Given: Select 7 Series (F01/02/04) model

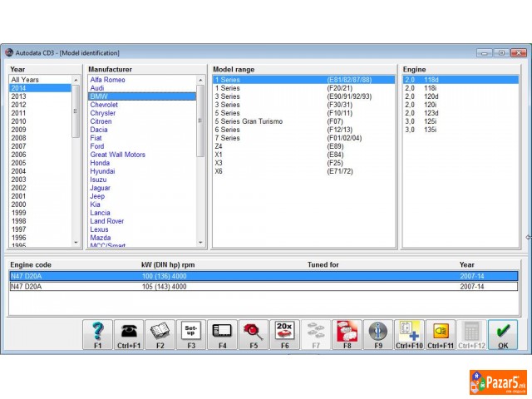Looking at the screenshot, I should tap(303, 138).
